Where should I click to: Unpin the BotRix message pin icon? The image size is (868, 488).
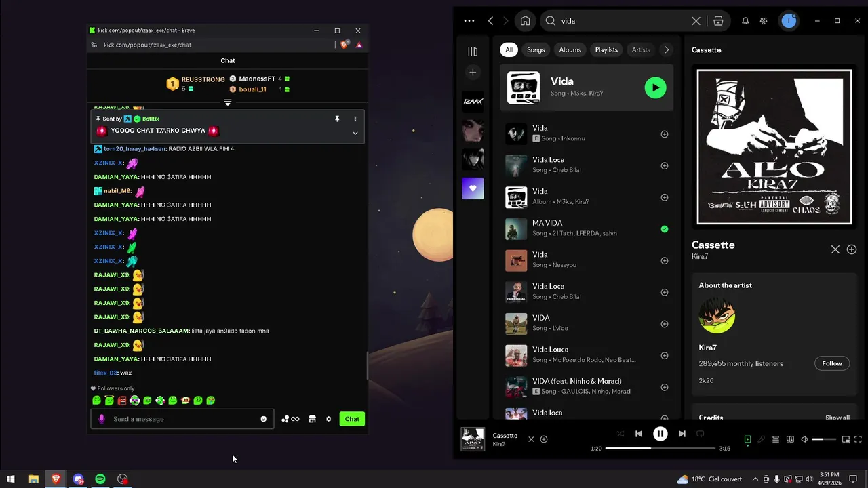point(337,119)
